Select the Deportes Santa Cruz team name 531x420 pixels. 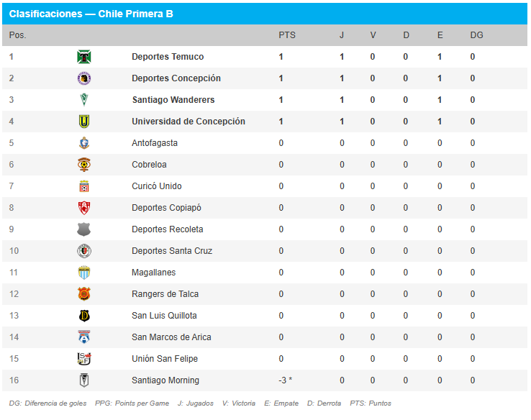tap(172, 251)
